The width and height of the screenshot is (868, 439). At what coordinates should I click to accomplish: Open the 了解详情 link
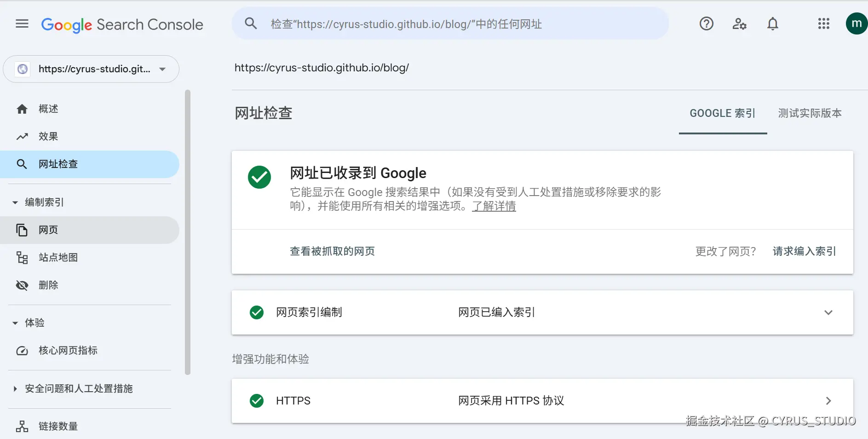point(494,206)
